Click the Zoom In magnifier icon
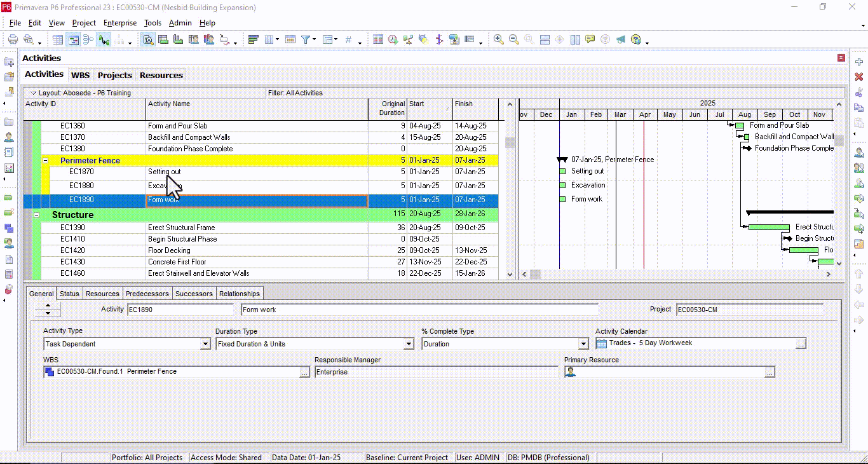Image resolution: width=868 pixels, height=464 pixels. coord(499,39)
